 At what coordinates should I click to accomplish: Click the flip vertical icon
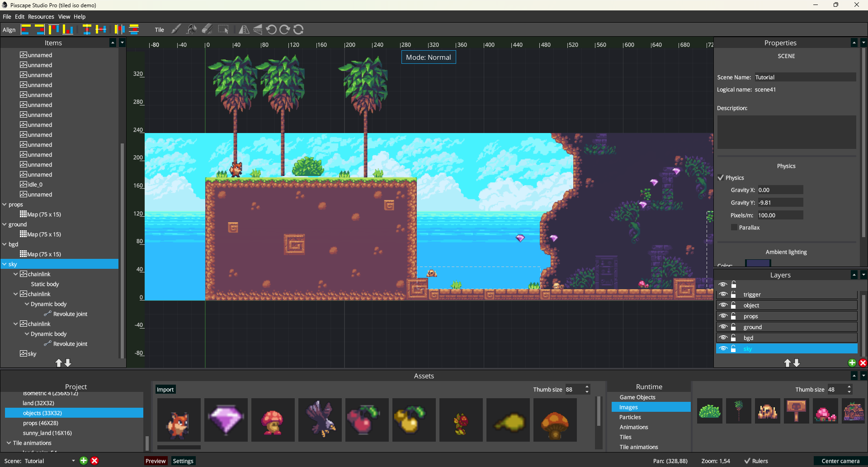tap(258, 29)
